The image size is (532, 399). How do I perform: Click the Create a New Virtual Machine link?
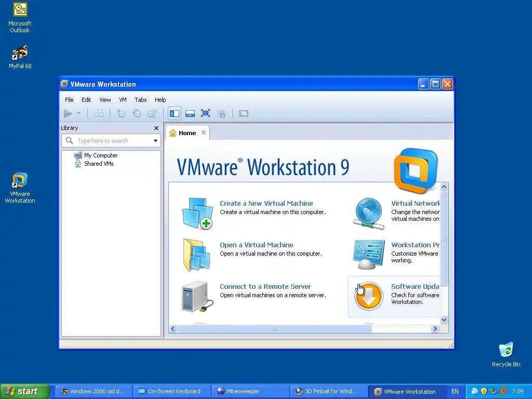click(x=267, y=203)
